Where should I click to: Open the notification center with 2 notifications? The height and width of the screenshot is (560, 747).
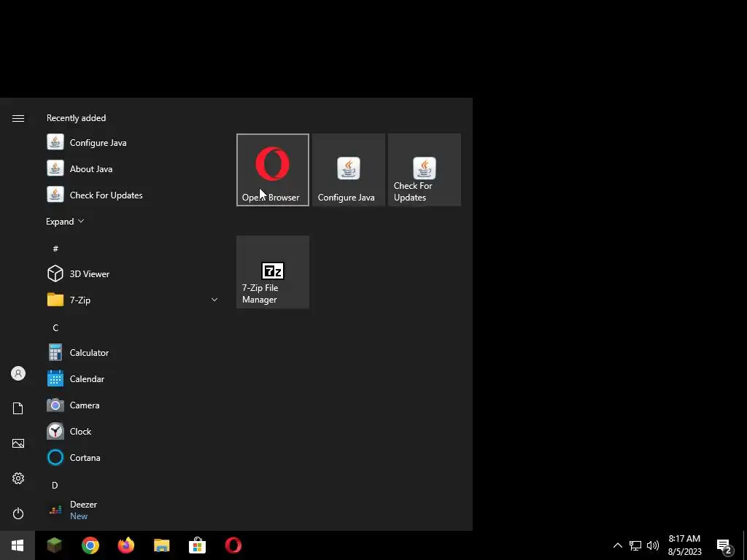[x=724, y=545]
